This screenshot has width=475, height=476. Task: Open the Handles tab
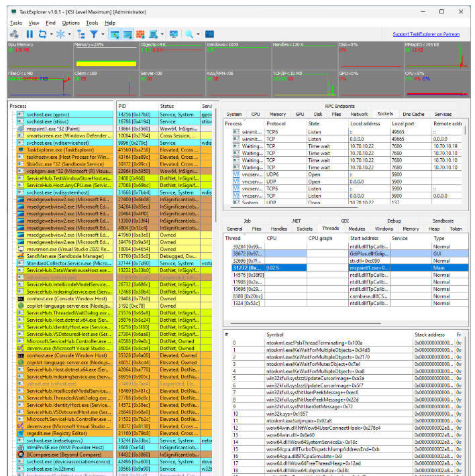pos(278,229)
